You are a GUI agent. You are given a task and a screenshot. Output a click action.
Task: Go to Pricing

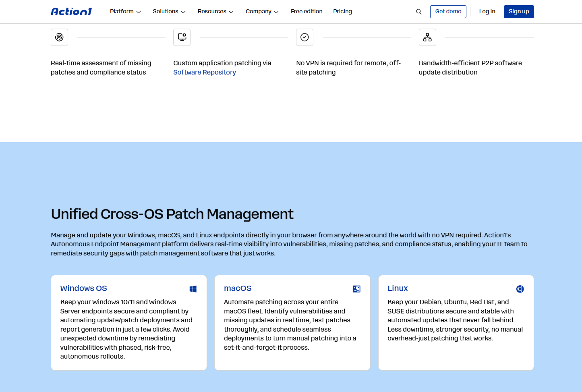click(342, 12)
